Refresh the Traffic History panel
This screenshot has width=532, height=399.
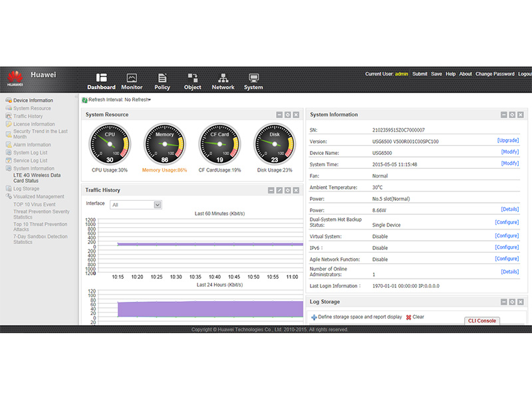point(288,190)
